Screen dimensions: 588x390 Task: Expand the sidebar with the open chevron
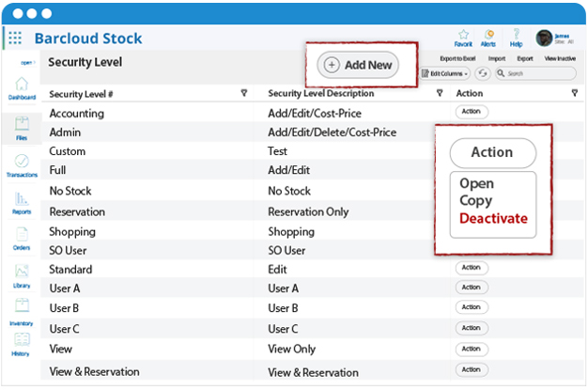pyautogui.click(x=28, y=63)
